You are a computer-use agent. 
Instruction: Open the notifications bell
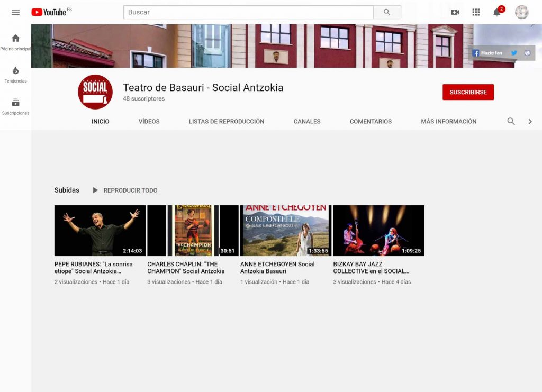pyautogui.click(x=497, y=12)
